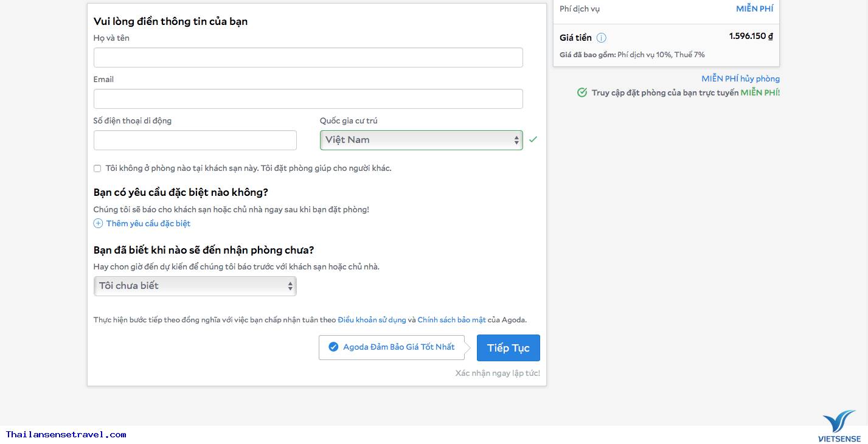Click the Agoda Đảm Bảo Giá Tốt Nhất badge
The width and height of the screenshot is (868, 444).
392,347
